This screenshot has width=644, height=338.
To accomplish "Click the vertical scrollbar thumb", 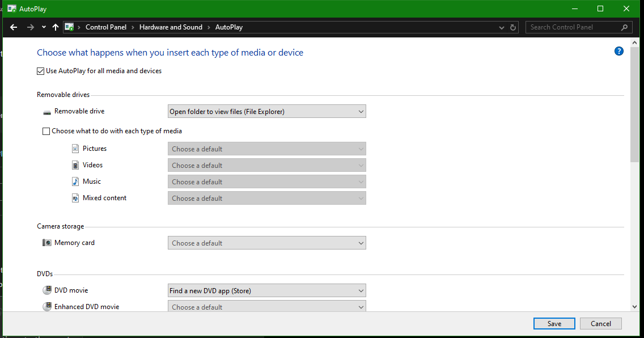I will click(634, 104).
